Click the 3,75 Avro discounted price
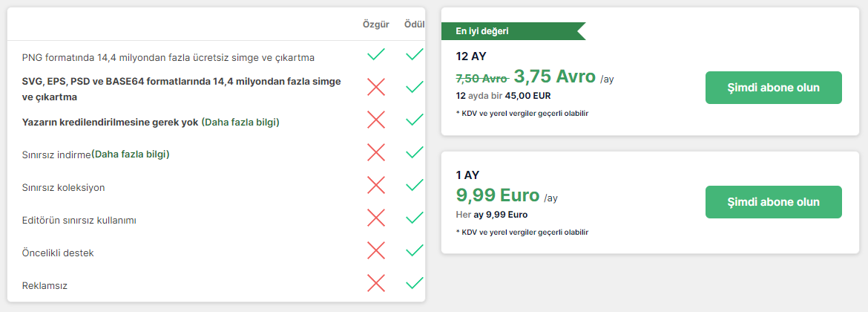The height and width of the screenshot is (312, 868). coord(554,77)
